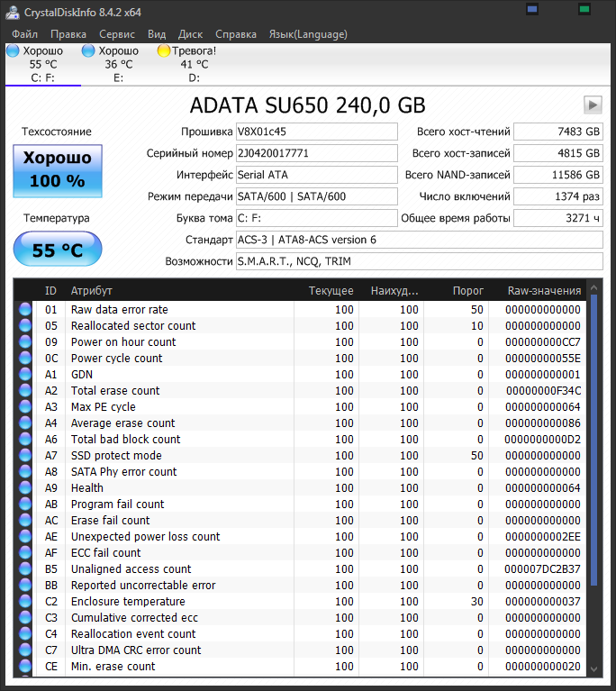The height and width of the screenshot is (691, 616).
Task: Click status orb for ECC fail count
Action: coord(25,552)
